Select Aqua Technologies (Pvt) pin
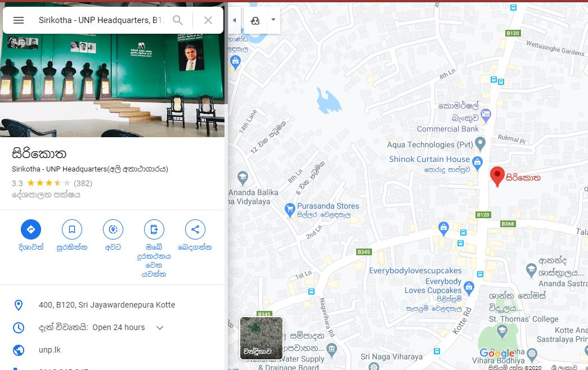Viewport: 588px width, 370px height. click(480, 143)
